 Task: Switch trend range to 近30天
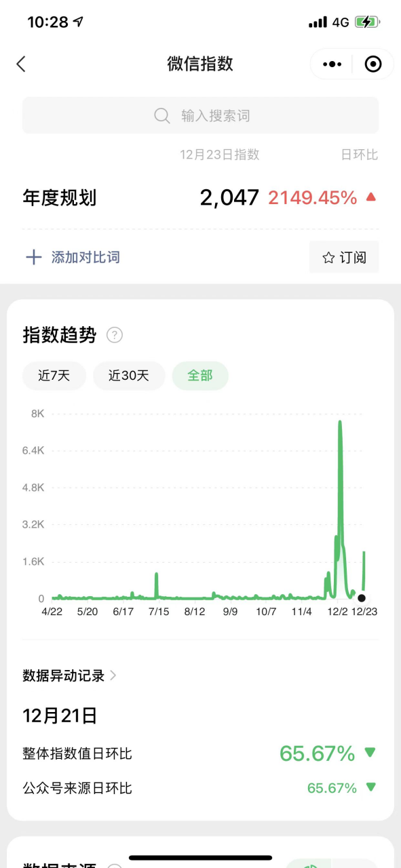(129, 376)
